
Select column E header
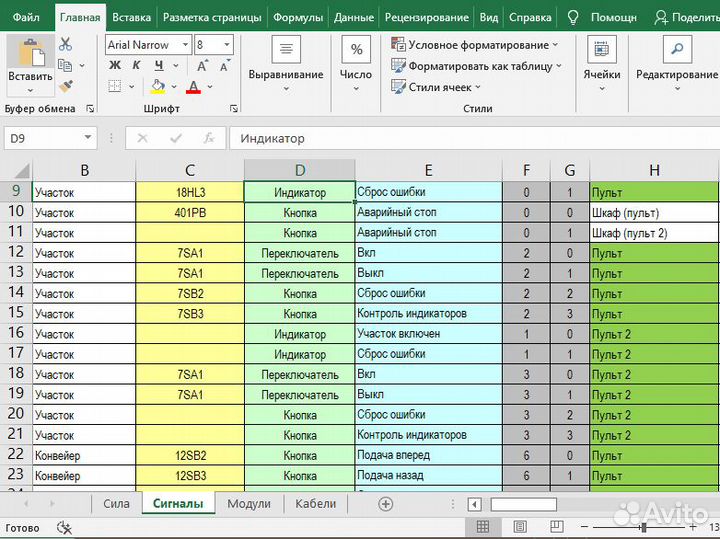[x=428, y=170]
